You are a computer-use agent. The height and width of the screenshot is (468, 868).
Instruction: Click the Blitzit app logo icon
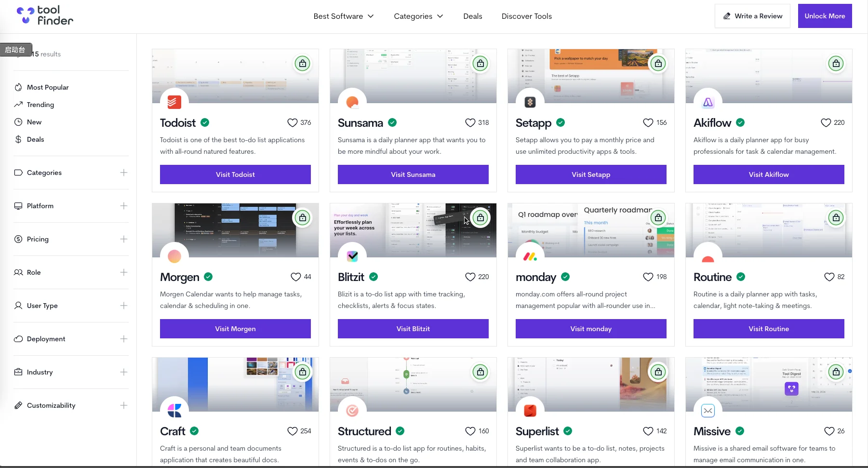pos(352,256)
